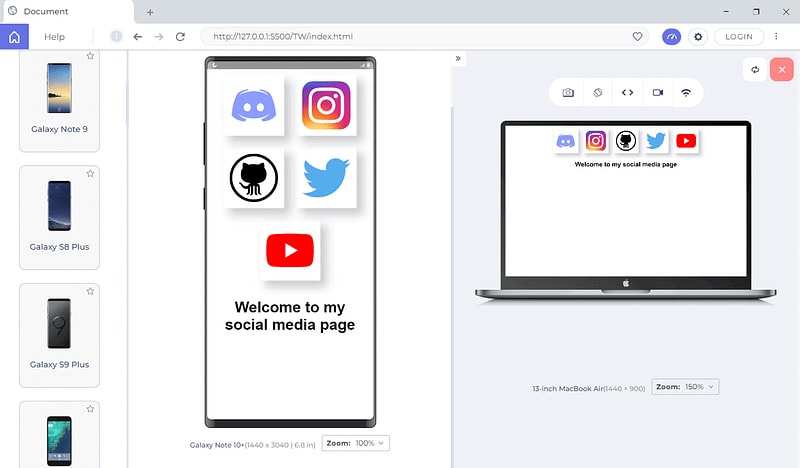Go forward with the right arrow
The image size is (800, 468).
pyautogui.click(x=159, y=37)
